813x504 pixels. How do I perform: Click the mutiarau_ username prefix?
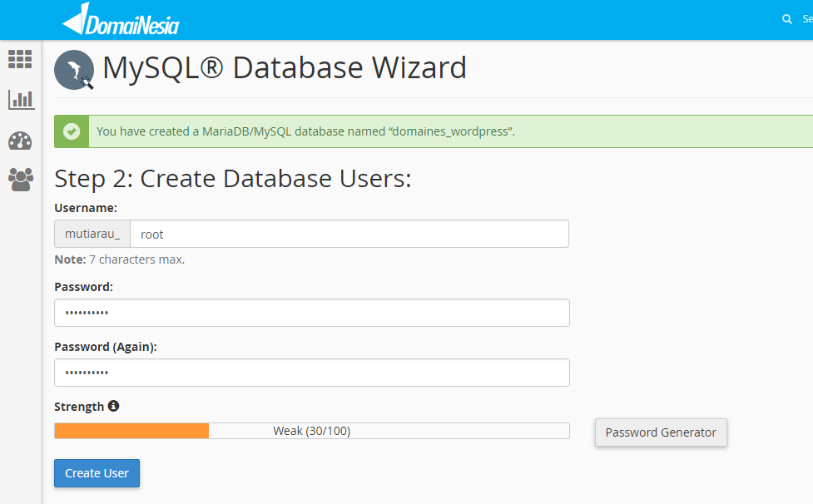tap(92, 235)
